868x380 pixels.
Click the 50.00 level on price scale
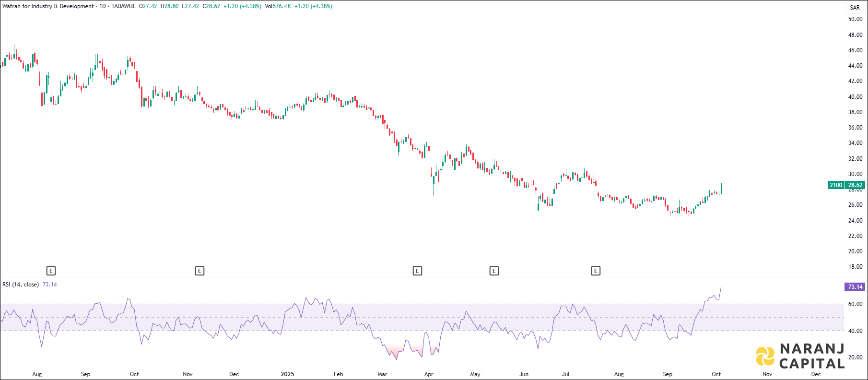click(x=855, y=19)
